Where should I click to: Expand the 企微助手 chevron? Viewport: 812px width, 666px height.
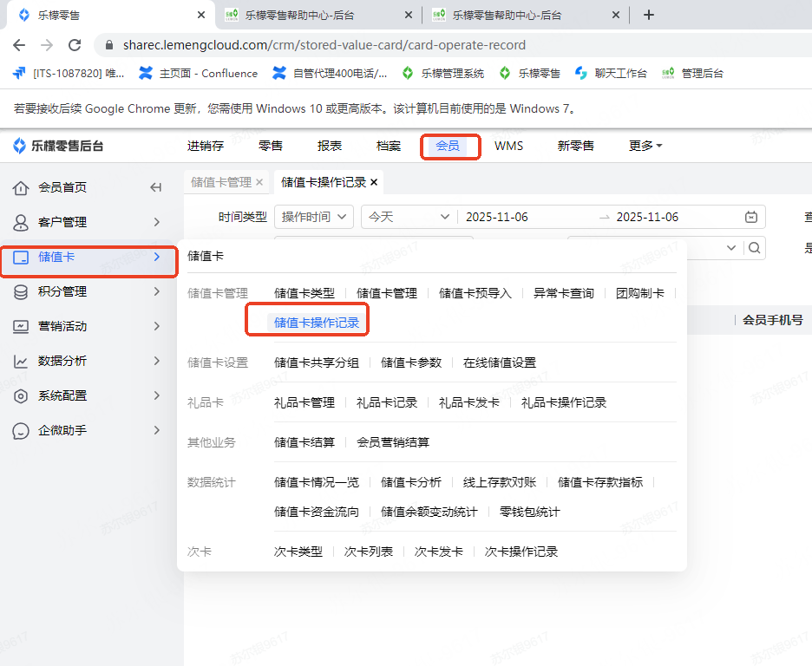[156, 430]
